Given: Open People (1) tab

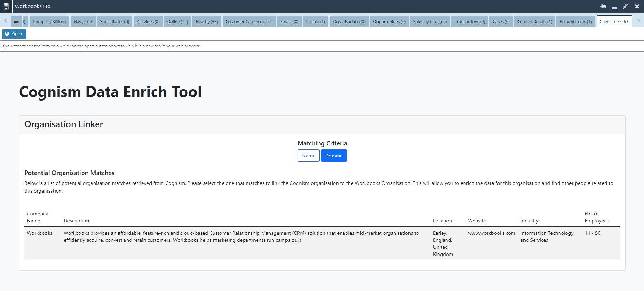Looking at the screenshot, I should point(315,21).
